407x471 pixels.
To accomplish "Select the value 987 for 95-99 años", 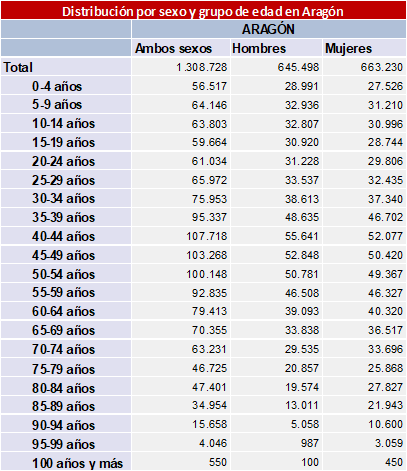I will tap(310, 443).
